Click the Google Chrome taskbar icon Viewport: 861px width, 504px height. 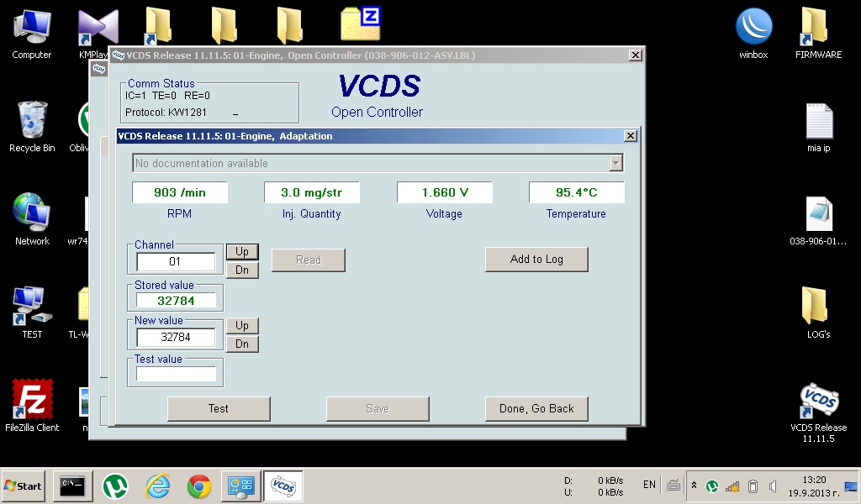pyautogui.click(x=199, y=486)
